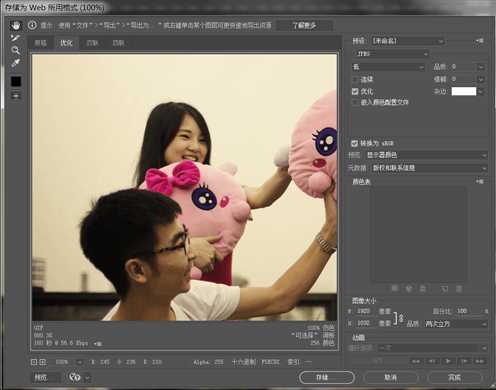The width and height of the screenshot is (496, 390).
Task: Expand the 模糊 blur slider arrow
Action: [x=481, y=79]
